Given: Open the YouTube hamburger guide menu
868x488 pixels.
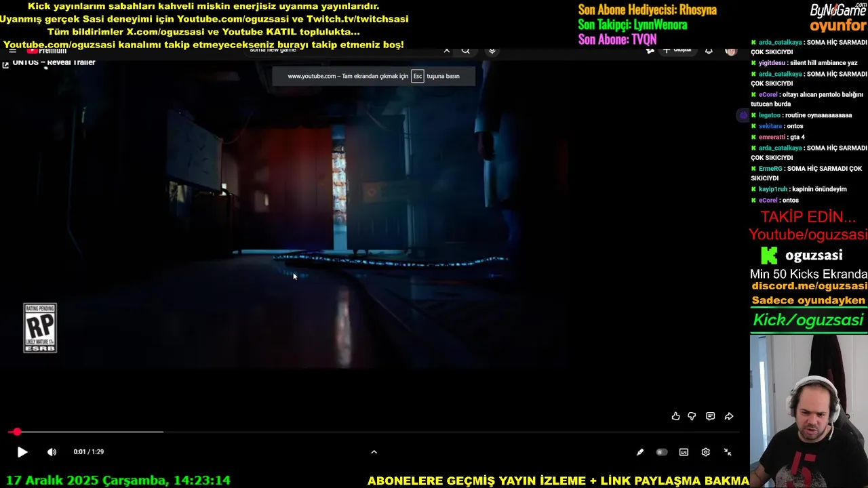Looking at the screenshot, I should coord(12,50).
